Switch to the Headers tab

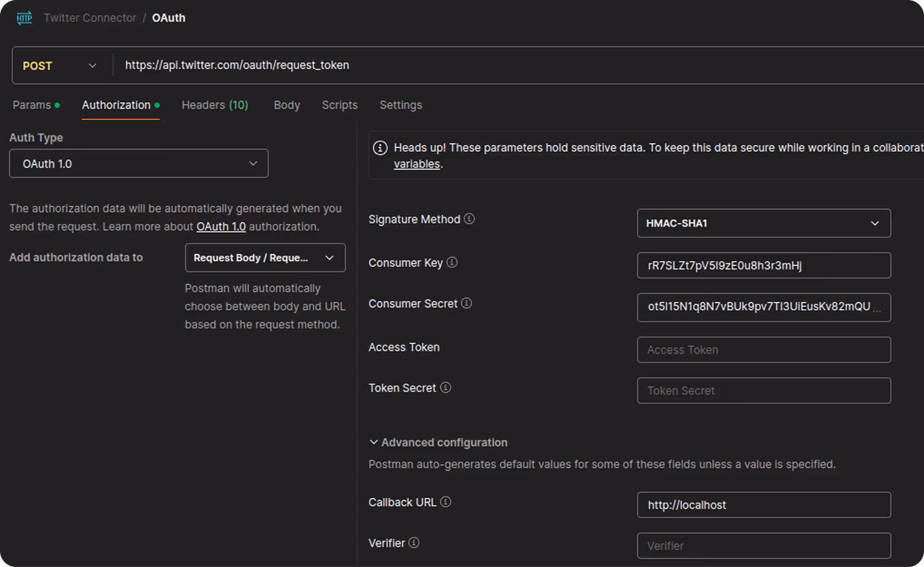coord(215,105)
